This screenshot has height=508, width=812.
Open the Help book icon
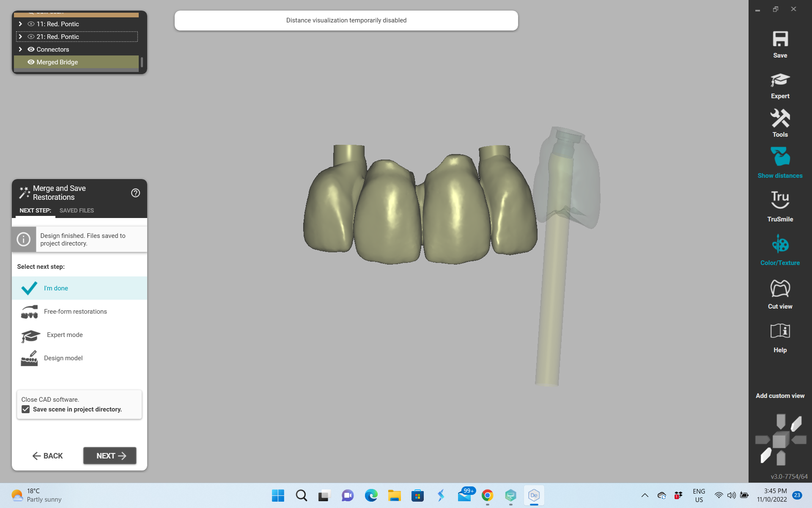pos(780,331)
